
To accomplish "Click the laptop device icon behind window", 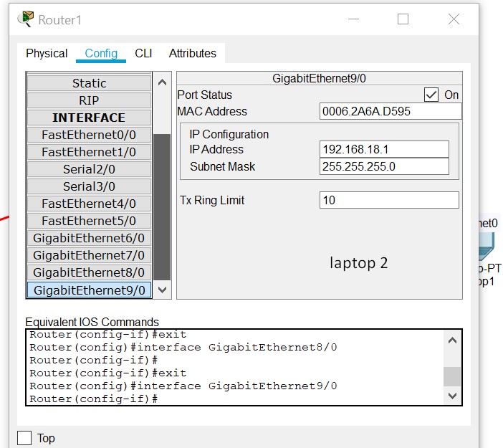I will [489, 247].
